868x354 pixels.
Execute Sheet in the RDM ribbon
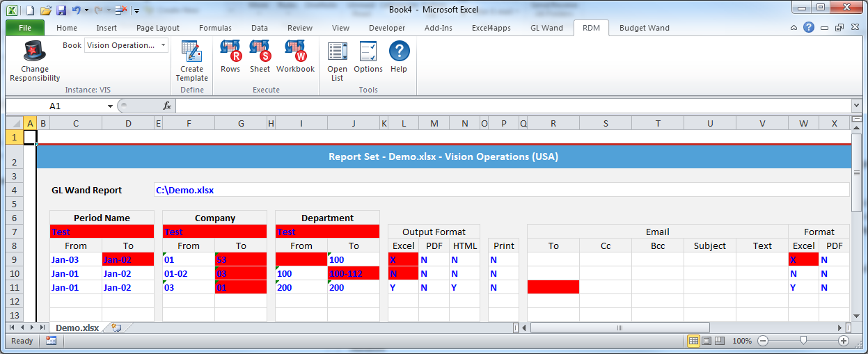pyautogui.click(x=260, y=51)
